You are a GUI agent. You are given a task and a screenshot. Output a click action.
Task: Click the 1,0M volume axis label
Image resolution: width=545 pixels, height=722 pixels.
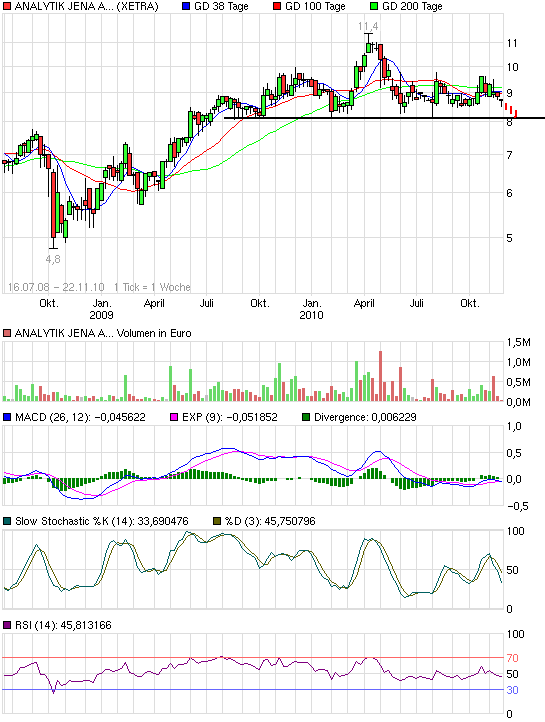click(519, 362)
